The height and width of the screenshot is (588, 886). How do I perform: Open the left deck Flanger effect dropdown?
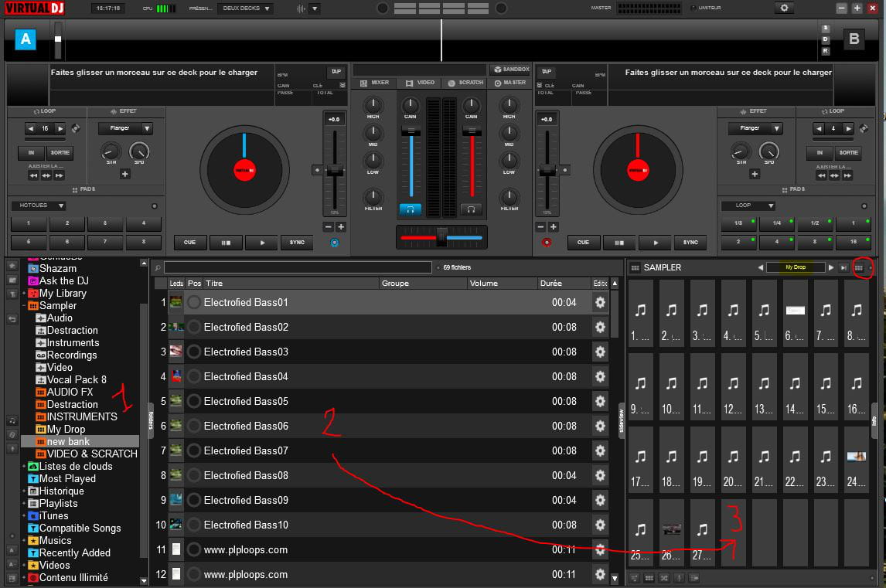click(x=125, y=128)
